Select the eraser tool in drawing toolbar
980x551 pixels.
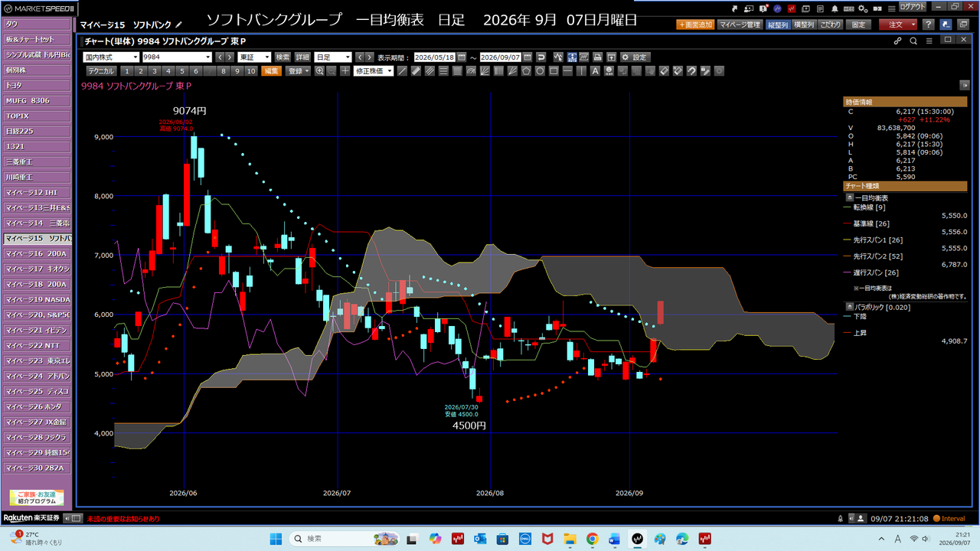664,71
